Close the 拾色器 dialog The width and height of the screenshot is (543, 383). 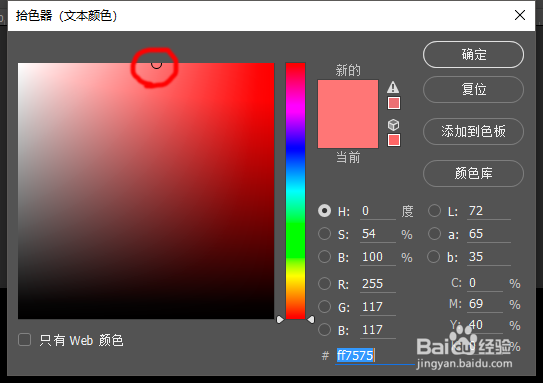520,15
